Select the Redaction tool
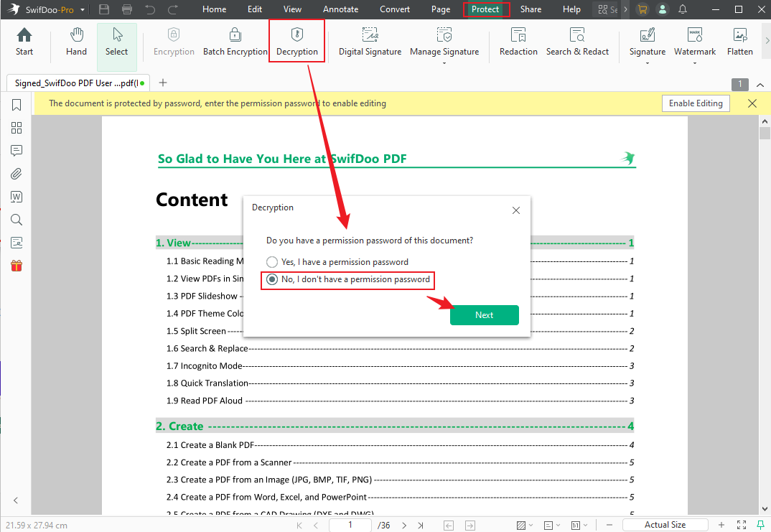This screenshot has width=771, height=532. coord(518,41)
